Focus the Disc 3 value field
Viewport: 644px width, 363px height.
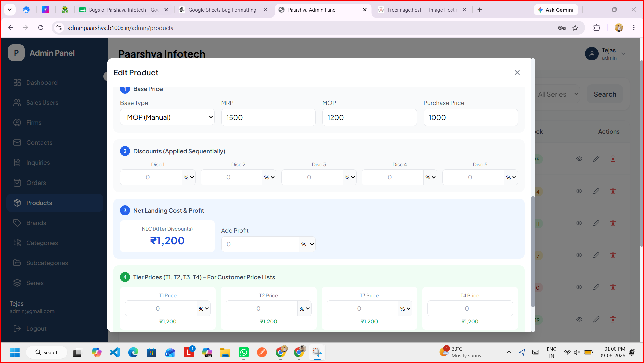312,177
